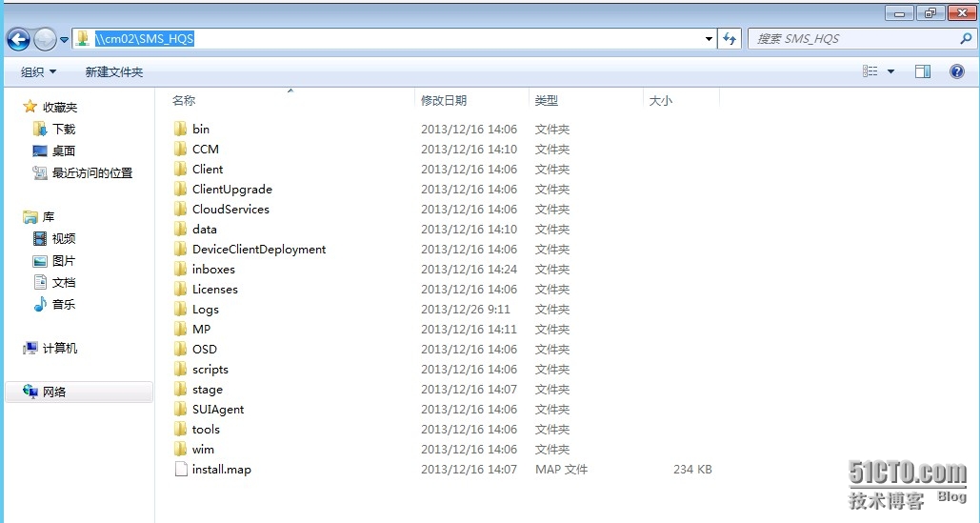The width and height of the screenshot is (980, 523).
Task: Open the view options dropdown arrow
Action: [x=890, y=71]
